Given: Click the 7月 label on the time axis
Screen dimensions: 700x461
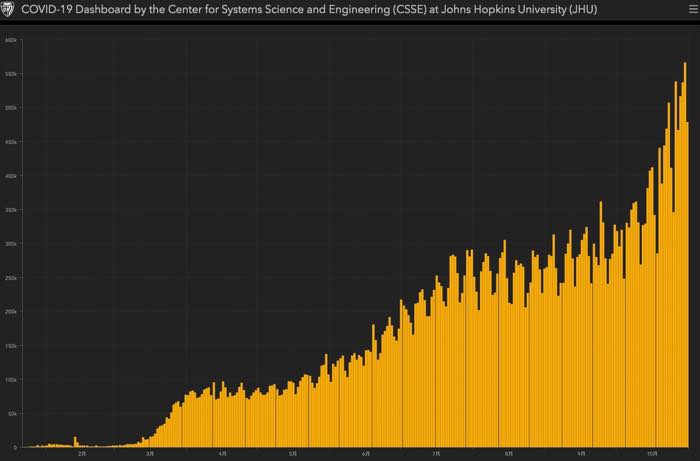Looking at the screenshot, I should [x=436, y=453].
